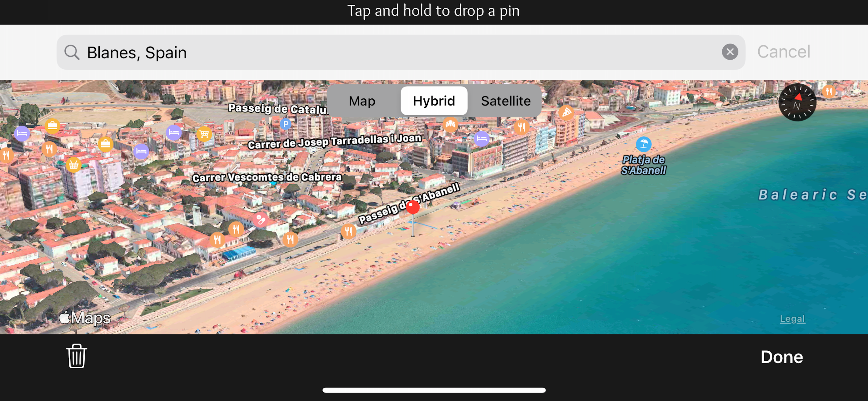Tap the blue parking P icon
Screen dimensions: 868x401
[285, 125]
